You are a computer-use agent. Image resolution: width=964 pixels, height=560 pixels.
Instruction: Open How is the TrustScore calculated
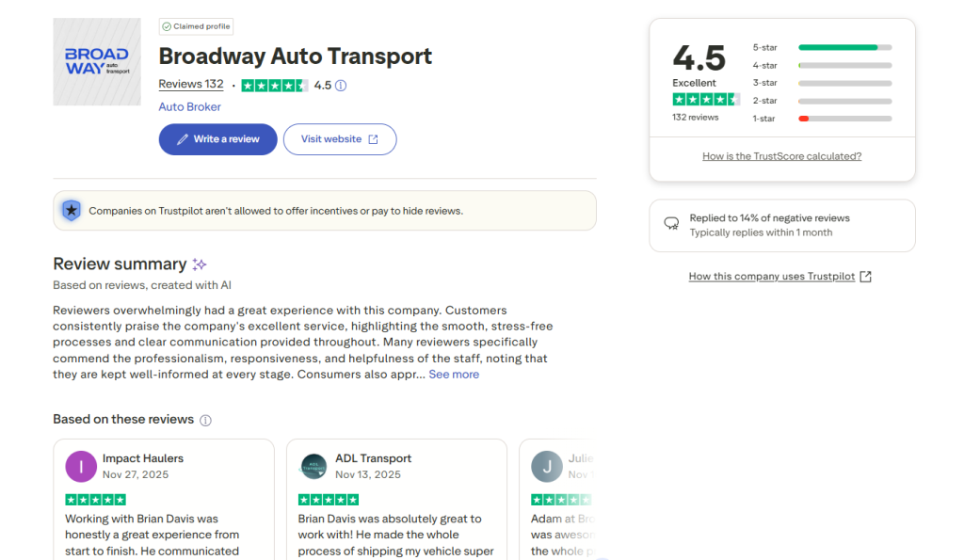(781, 155)
